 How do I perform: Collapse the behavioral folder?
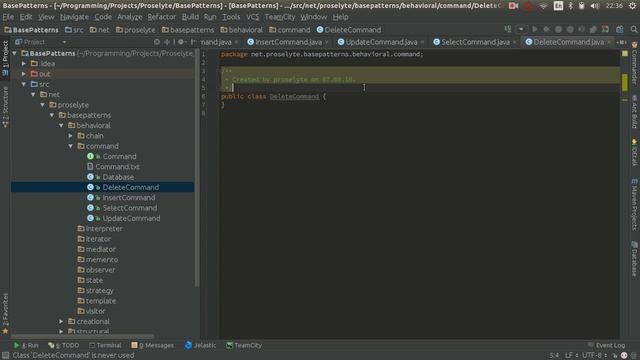pyautogui.click(x=62, y=125)
